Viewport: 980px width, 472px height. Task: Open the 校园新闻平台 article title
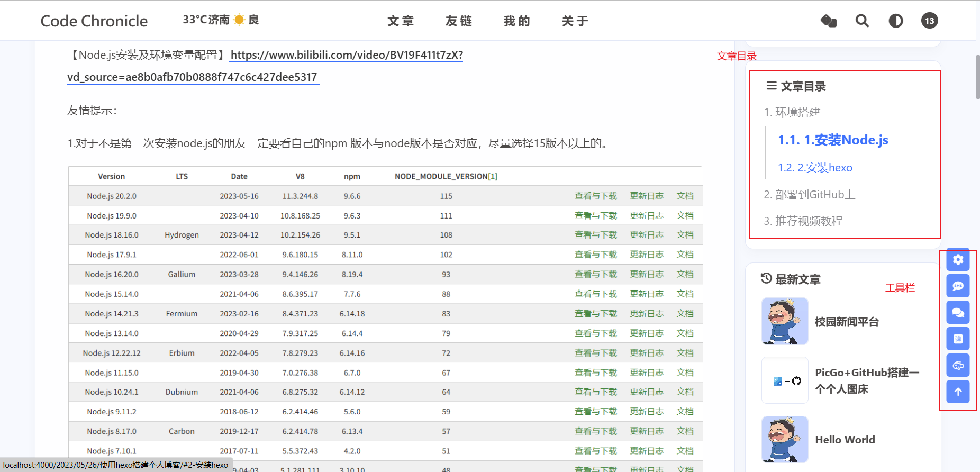847,322
